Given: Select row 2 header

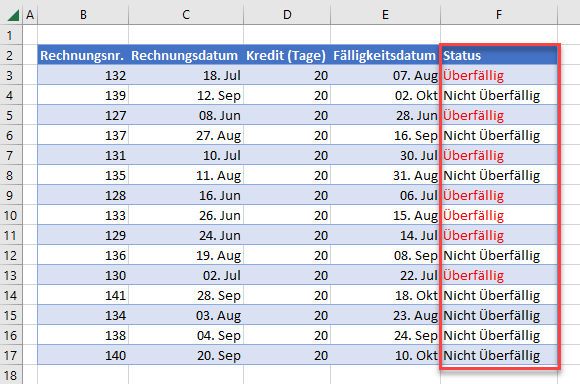Looking at the screenshot, I should [x=11, y=55].
